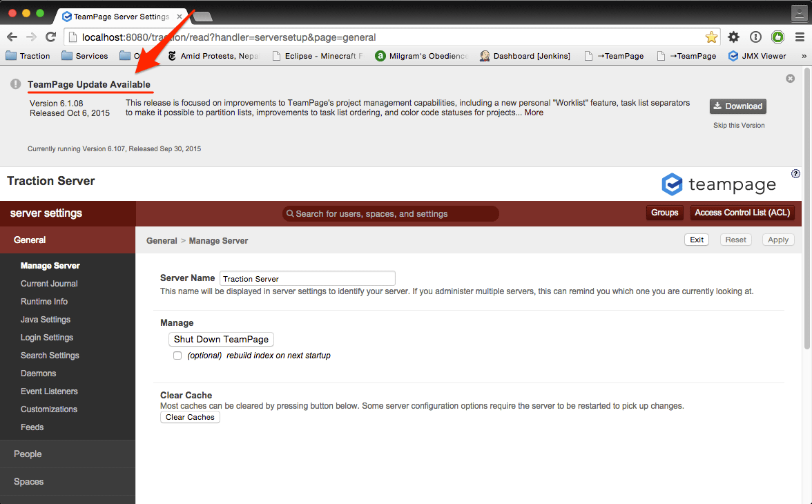Bookmark page using the star icon

(x=711, y=37)
